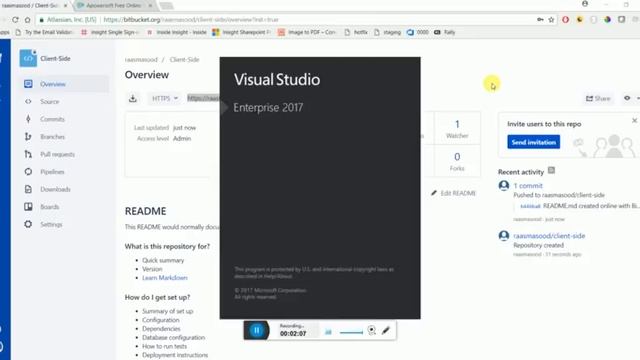Screen dimensions: 640x360
Task: Click the commit hash before README.md
Action: coord(530,206)
